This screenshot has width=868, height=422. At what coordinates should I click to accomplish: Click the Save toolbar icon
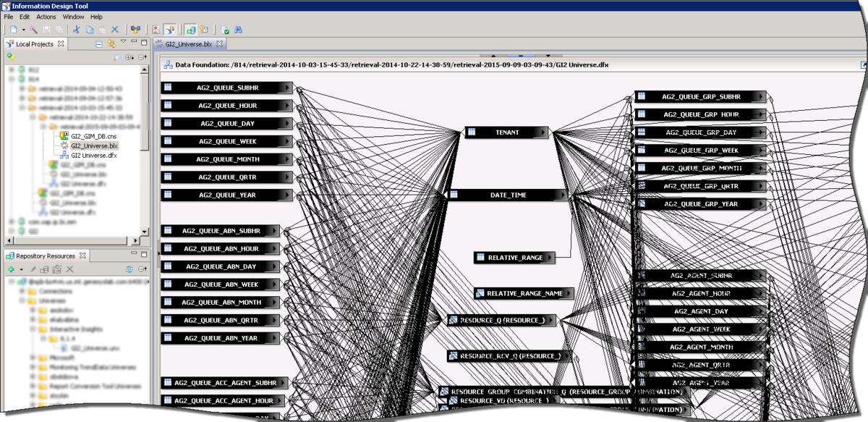(47, 30)
